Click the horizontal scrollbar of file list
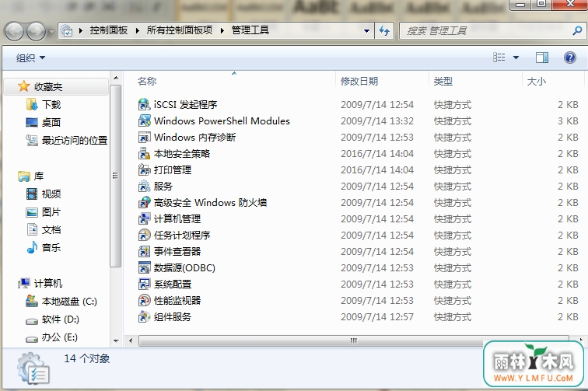 point(354,340)
